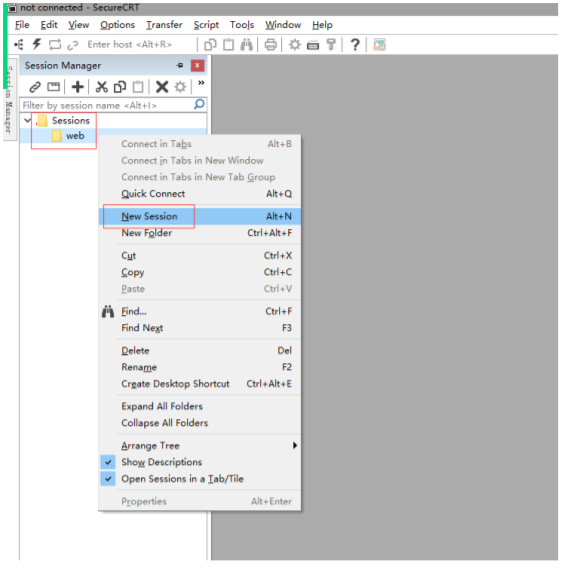The height and width of the screenshot is (568, 564).
Task: Choose Create Desktop Shortcut menu entry
Action: pyautogui.click(x=200, y=384)
